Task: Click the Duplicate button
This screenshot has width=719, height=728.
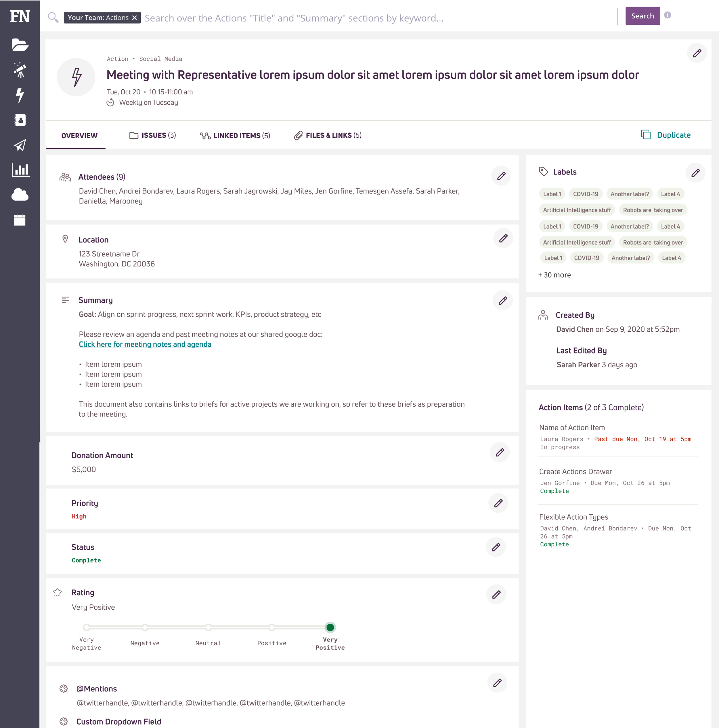Action: pos(666,135)
